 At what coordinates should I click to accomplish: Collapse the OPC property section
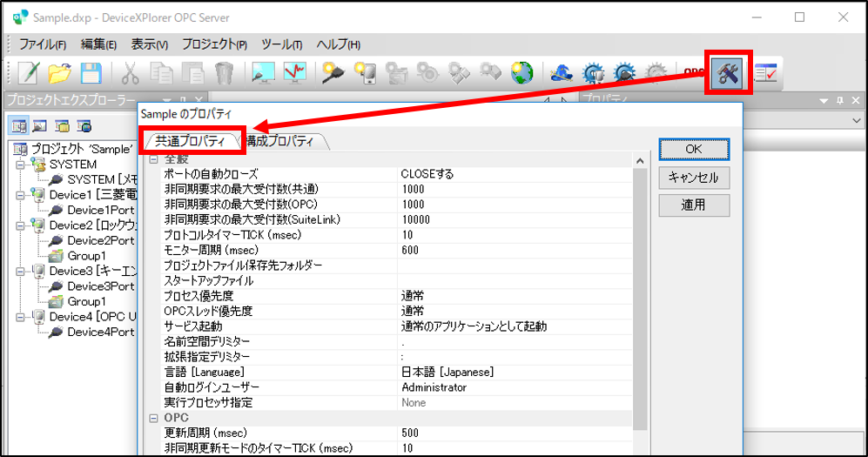153,419
